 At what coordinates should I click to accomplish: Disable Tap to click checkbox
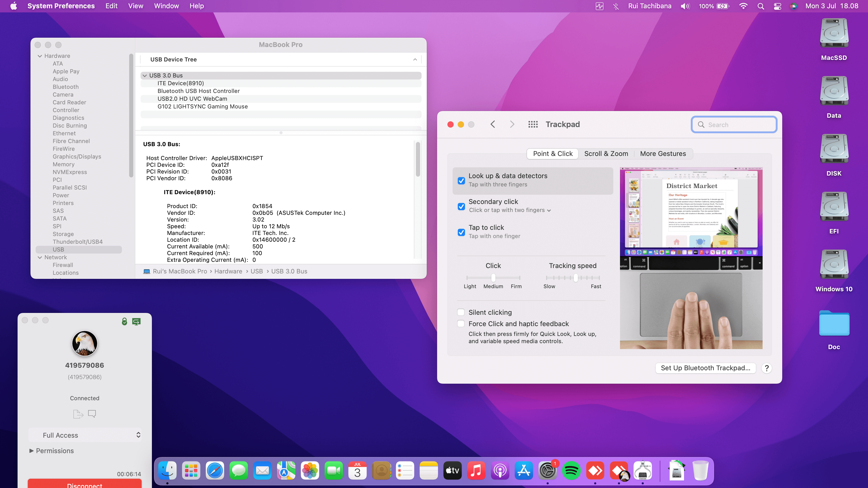[x=461, y=232]
